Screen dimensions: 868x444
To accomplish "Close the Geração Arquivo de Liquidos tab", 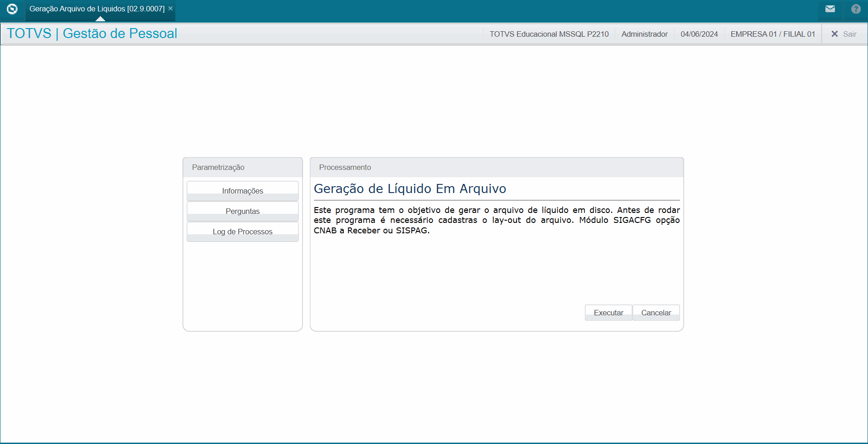I will click(x=171, y=9).
